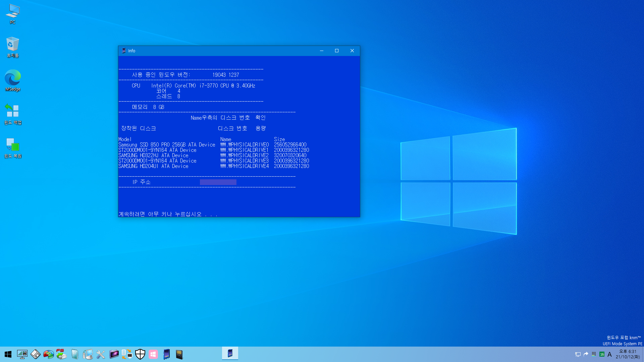Click the size value 256052966400

(x=290, y=145)
